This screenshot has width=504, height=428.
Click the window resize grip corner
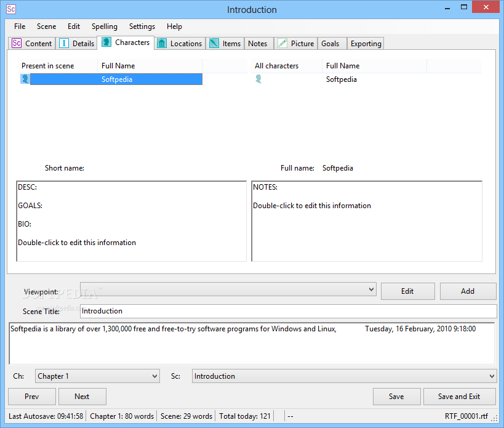click(x=495, y=418)
